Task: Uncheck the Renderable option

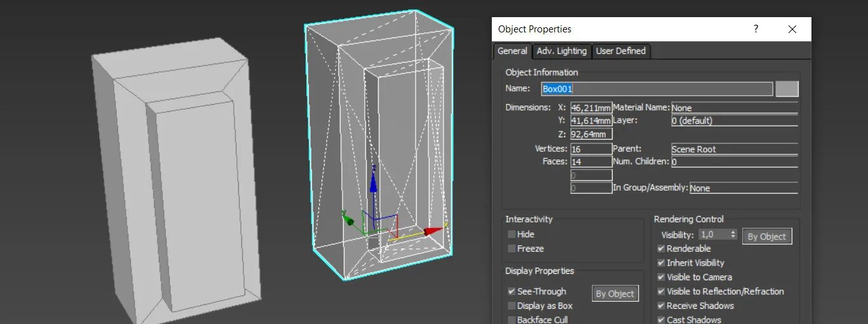Action: [661, 248]
